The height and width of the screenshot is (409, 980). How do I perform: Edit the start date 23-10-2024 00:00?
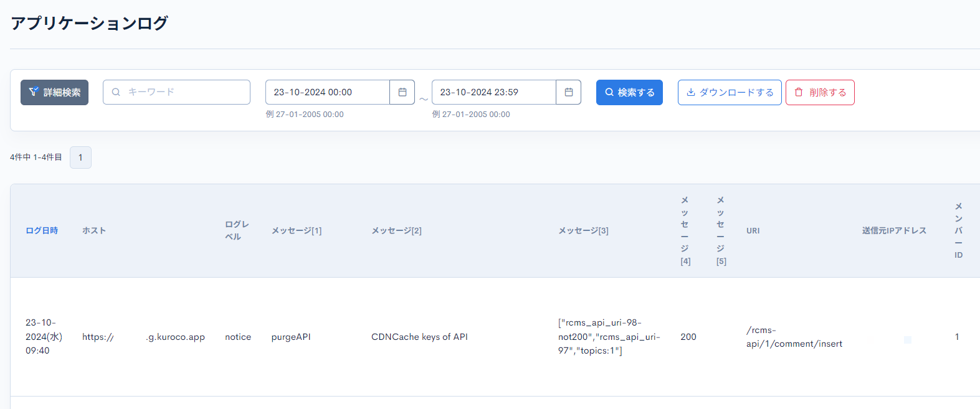328,92
